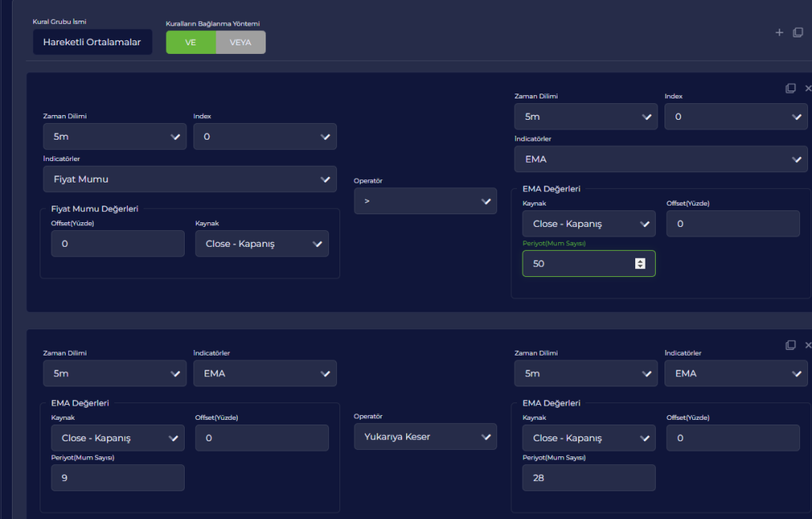812x519 pixels.
Task: Open right İndicatörler EMA dropdown in second rule
Action: coord(736,373)
